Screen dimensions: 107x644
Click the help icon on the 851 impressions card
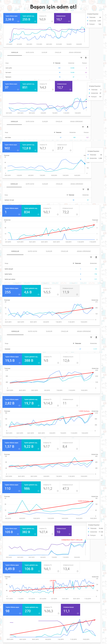click(35, 90)
